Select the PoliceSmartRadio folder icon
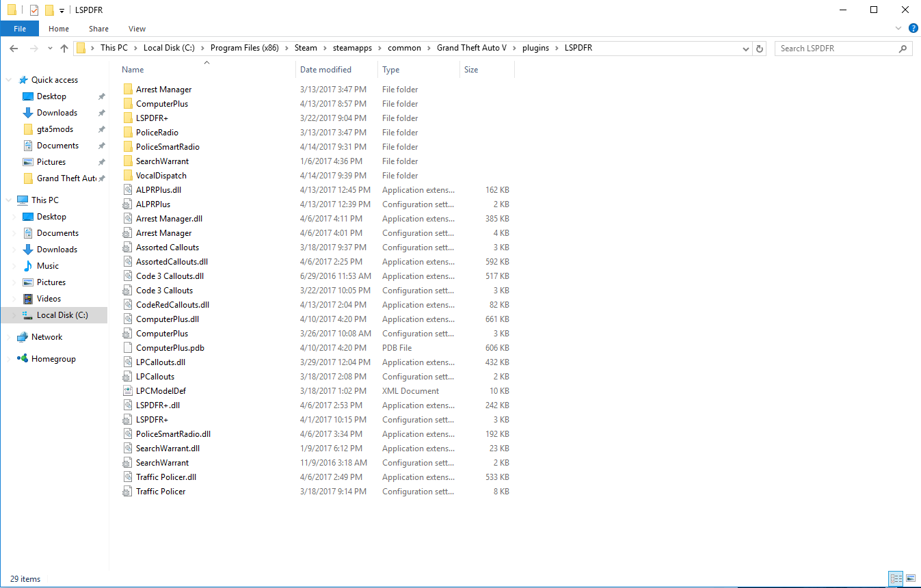This screenshot has height=588, width=921. [128, 147]
